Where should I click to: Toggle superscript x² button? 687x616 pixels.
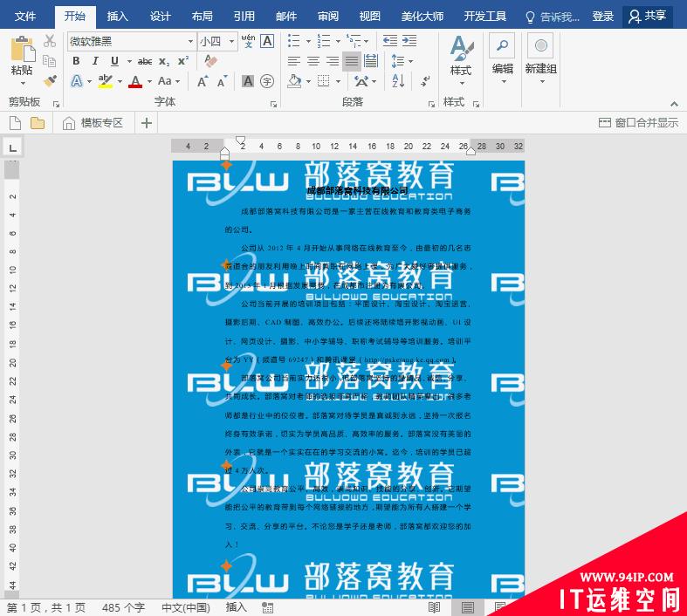click(182, 61)
